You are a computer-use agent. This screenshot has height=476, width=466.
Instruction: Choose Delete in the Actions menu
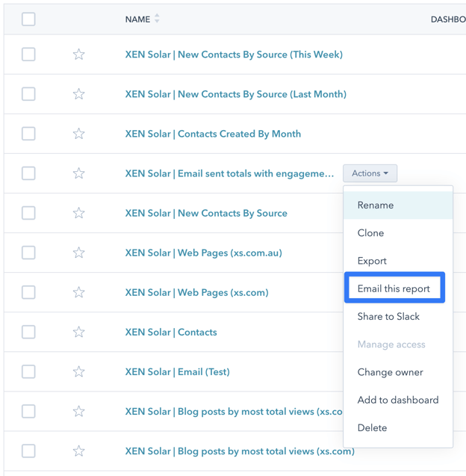tap(398, 428)
